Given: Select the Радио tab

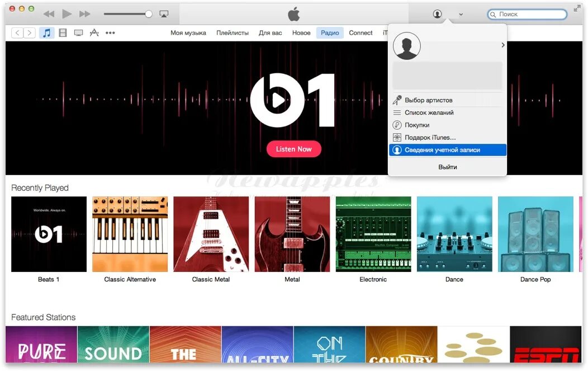Looking at the screenshot, I should [x=330, y=33].
